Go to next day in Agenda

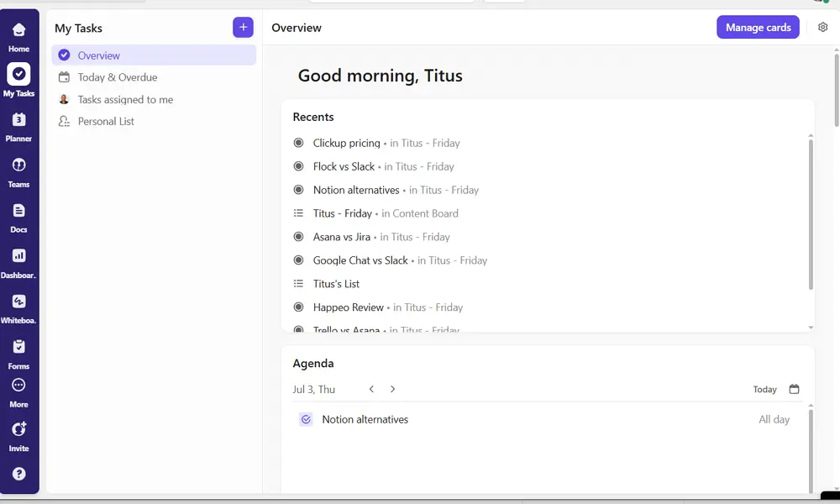392,390
